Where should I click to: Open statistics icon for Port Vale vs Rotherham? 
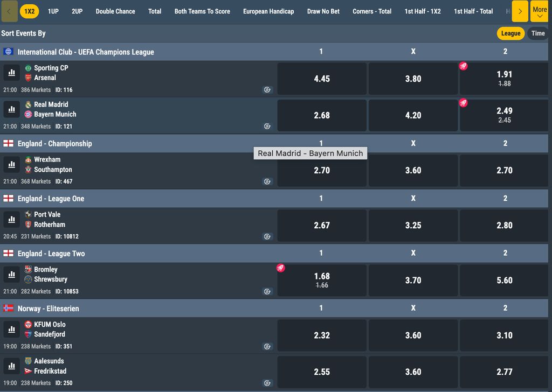(x=12, y=219)
